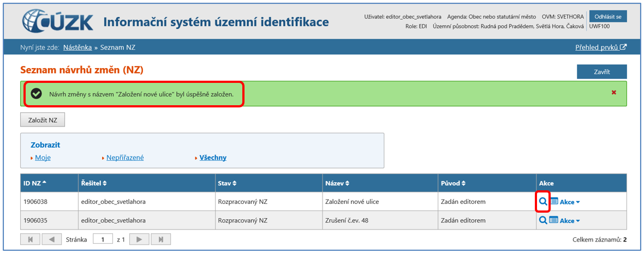
Task: Open Přehled prvků external link
Action: click(600, 47)
